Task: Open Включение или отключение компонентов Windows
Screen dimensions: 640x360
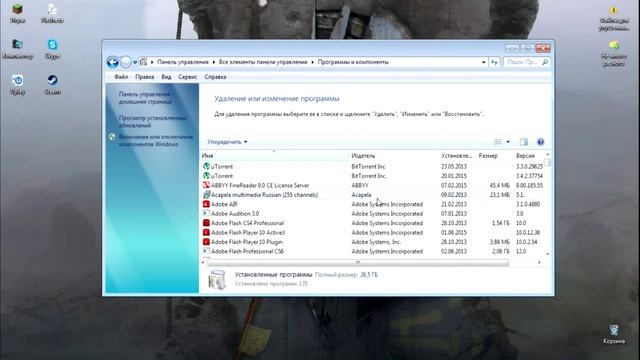Action: point(156,140)
